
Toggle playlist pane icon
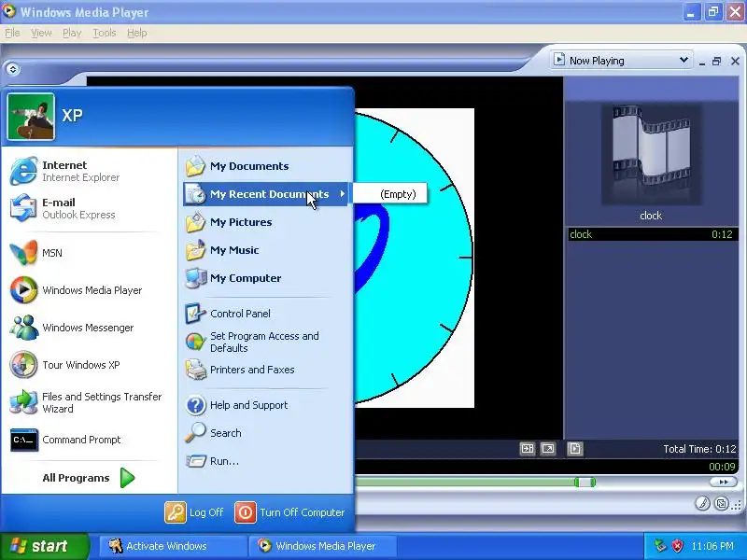[575, 449]
